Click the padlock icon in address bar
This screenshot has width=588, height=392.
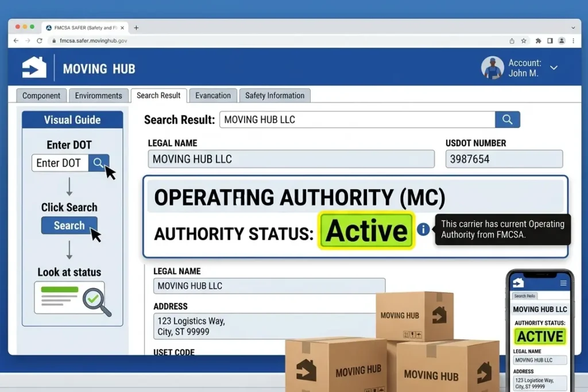[x=54, y=41]
